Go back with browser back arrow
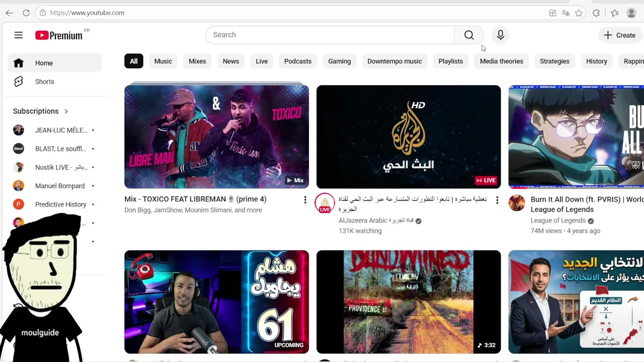Viewport: 644px width, 362px height. [9, 13]
